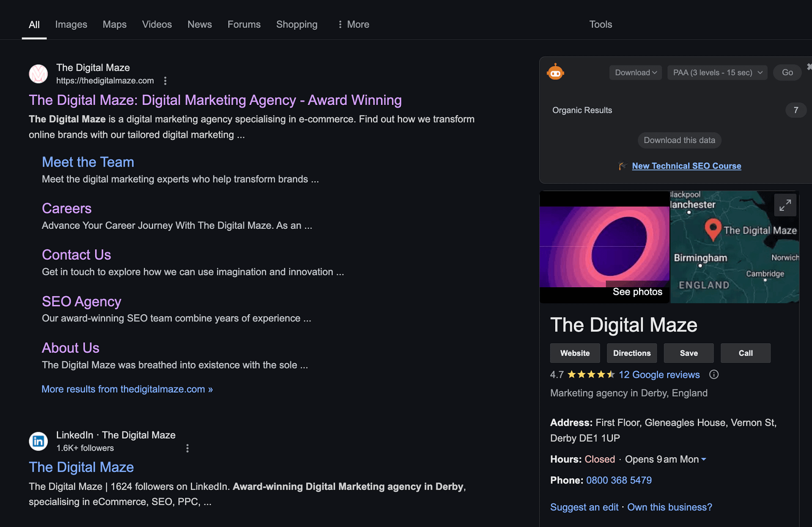Expand the map to full view
The image size is (812, 527).
785,205
